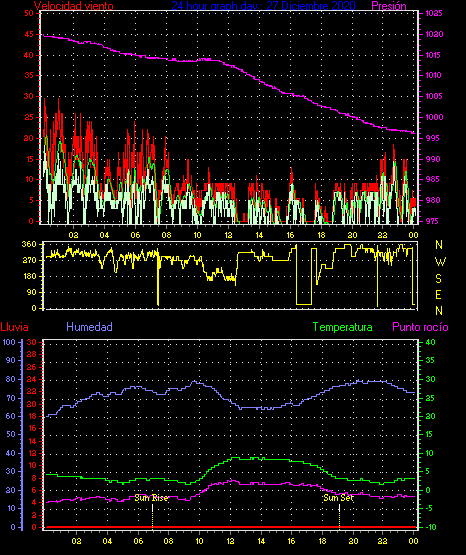
Task: Click the Lluvia legend label
Action: 15,327
